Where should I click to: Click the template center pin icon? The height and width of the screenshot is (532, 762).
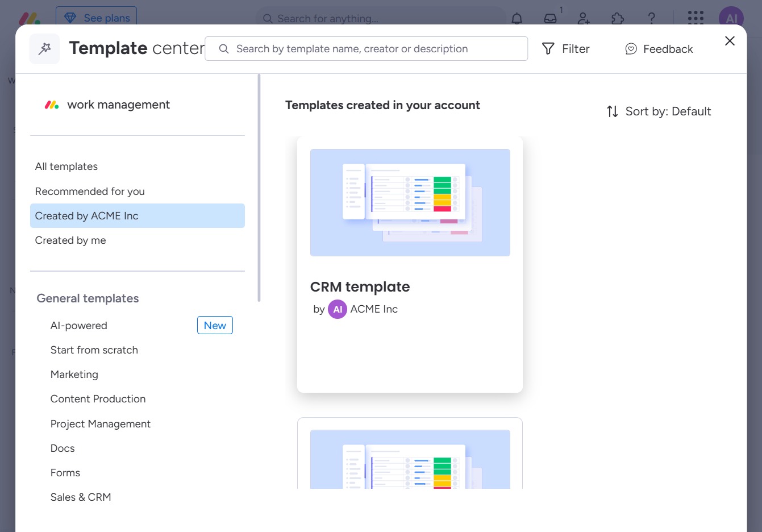pos(44,49)
